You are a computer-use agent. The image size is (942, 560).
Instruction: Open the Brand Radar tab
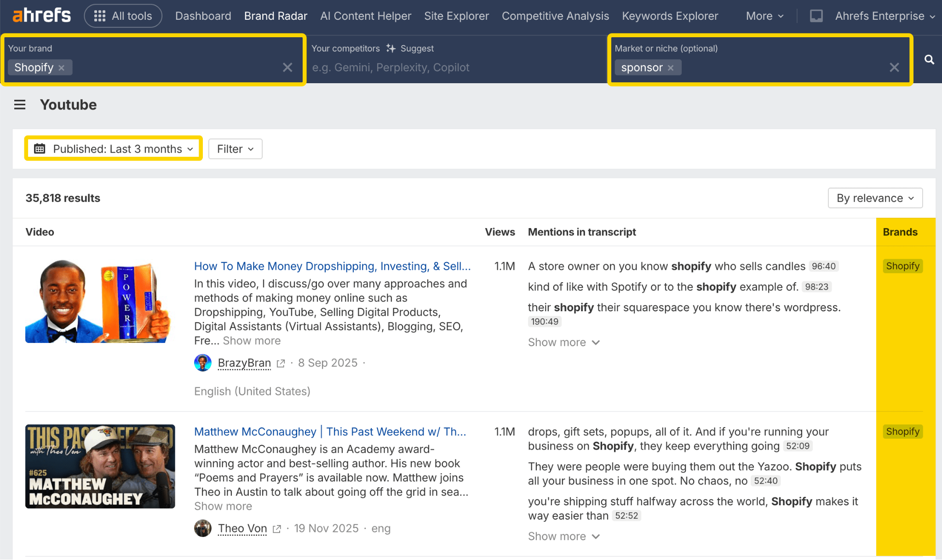276,16
